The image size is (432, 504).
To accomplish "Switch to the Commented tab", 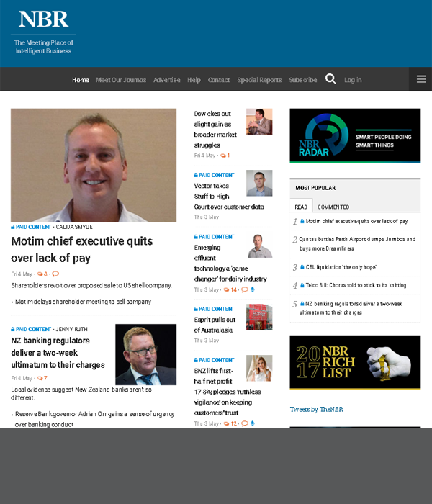I will (333, 207).
